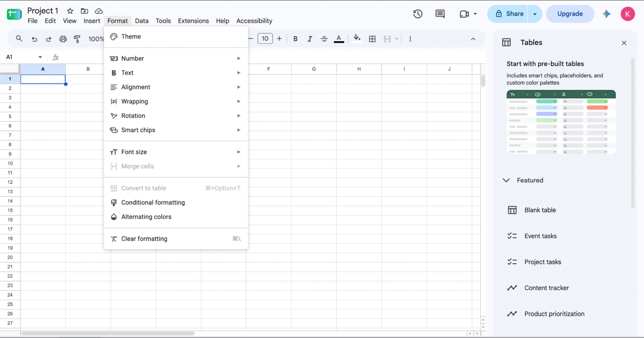The height and width of the screenshot is (338, 644).
Task: Click the pre-built tables preview thumbnail
Action: [561, 122]
